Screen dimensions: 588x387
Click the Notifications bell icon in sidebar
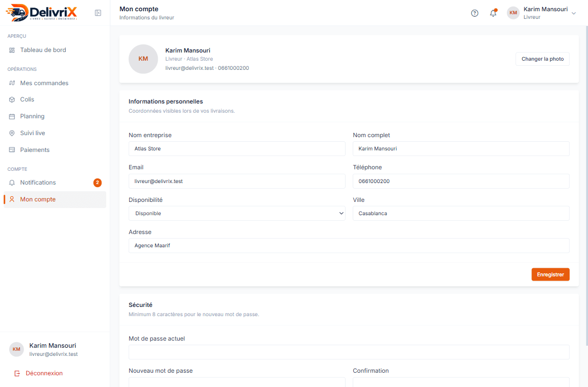click(12, 183)
